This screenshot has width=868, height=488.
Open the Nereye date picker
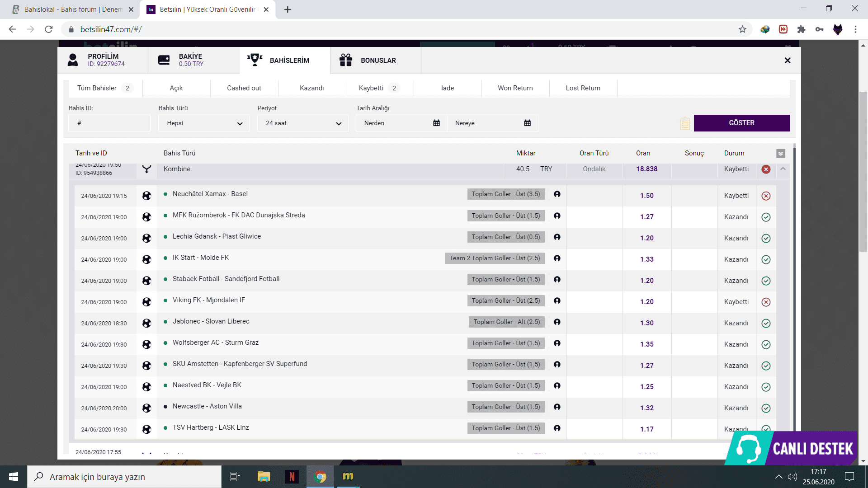point(493,123)
